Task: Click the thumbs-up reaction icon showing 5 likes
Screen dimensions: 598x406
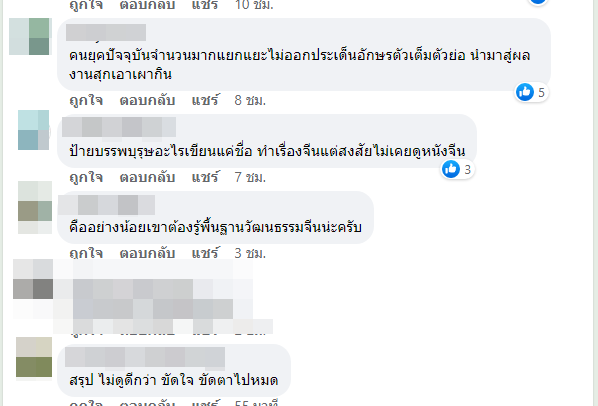Action: click(x=525, y=92)
